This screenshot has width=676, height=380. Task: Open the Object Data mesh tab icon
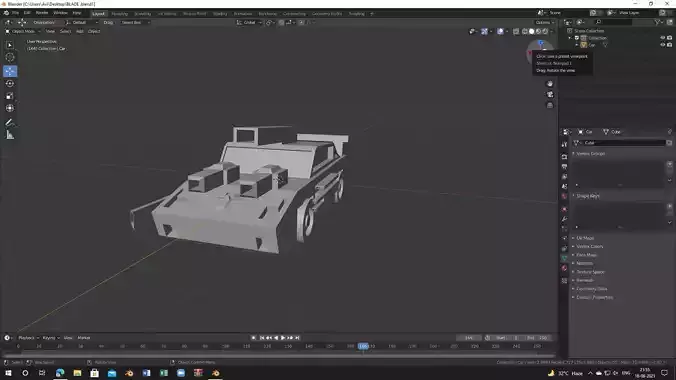(x=564, y=258)
